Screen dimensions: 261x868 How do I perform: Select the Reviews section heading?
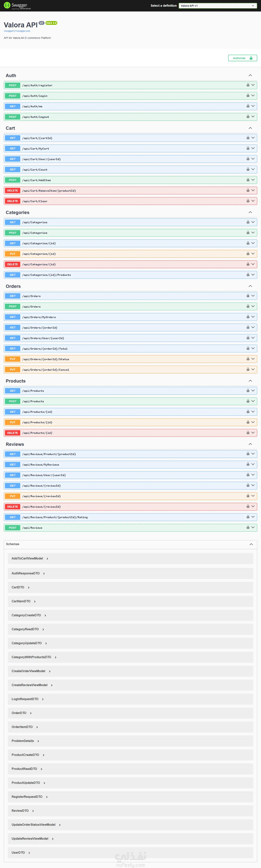(x=15, y=444)
